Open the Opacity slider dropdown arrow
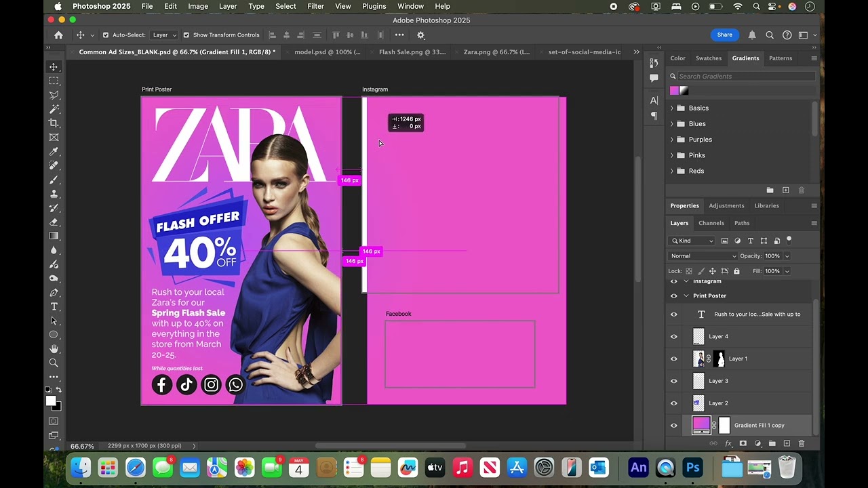Viewport: 868px width, 488px height. (787, 256)
